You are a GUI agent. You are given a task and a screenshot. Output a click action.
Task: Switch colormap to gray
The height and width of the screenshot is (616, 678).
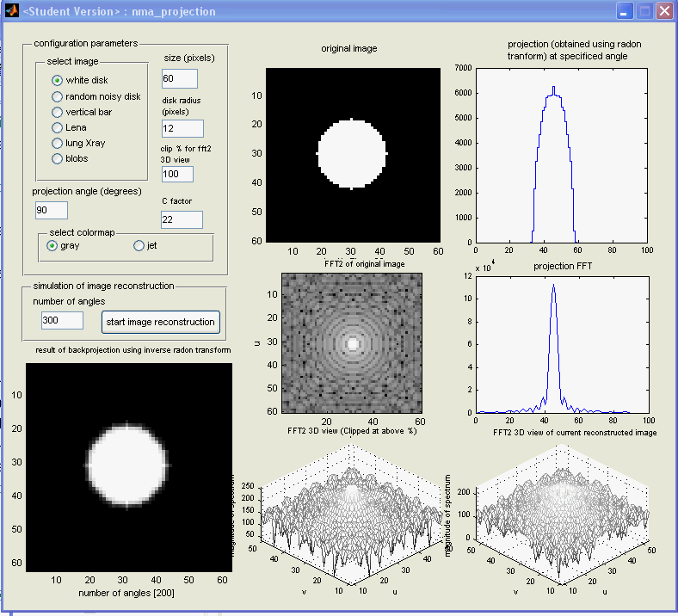(52, 246)
